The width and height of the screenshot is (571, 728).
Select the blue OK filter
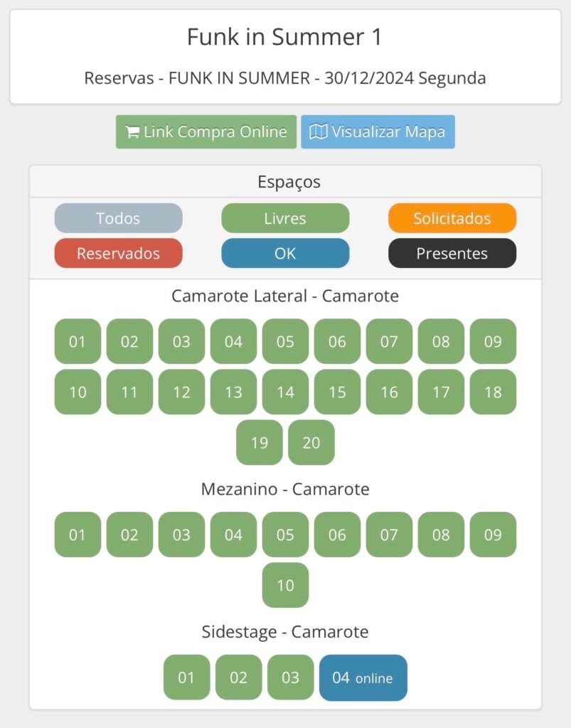coord(285,253)
